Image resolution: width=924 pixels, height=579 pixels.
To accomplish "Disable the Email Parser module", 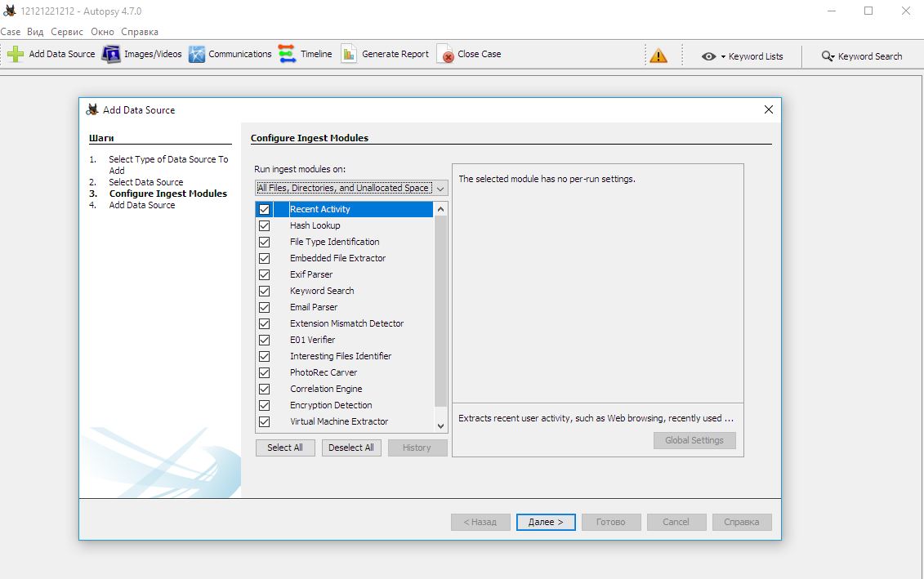I will [x=264, y=307].
